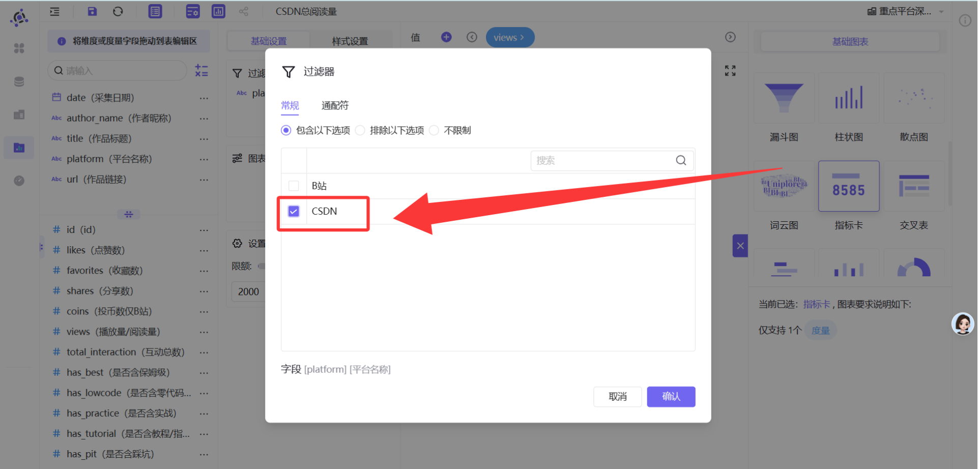Open options for author_name field
Image resolution: width=980 pixels, height=469 pixels.
(x=204, y=119)
